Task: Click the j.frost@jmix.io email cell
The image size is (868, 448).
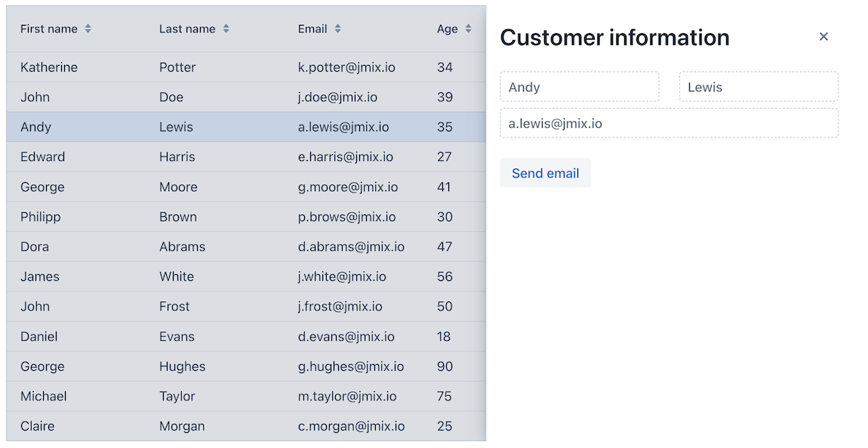Action: (340, 307)
